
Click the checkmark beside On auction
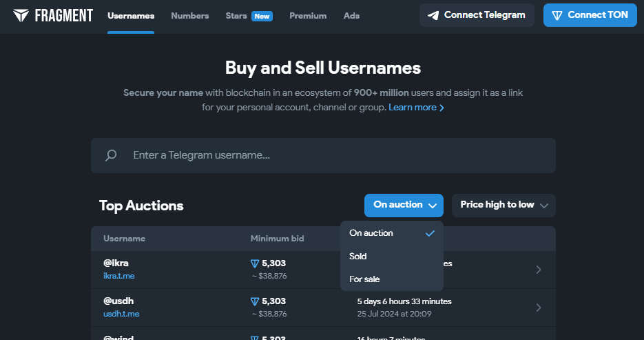[x=430, y=233]
